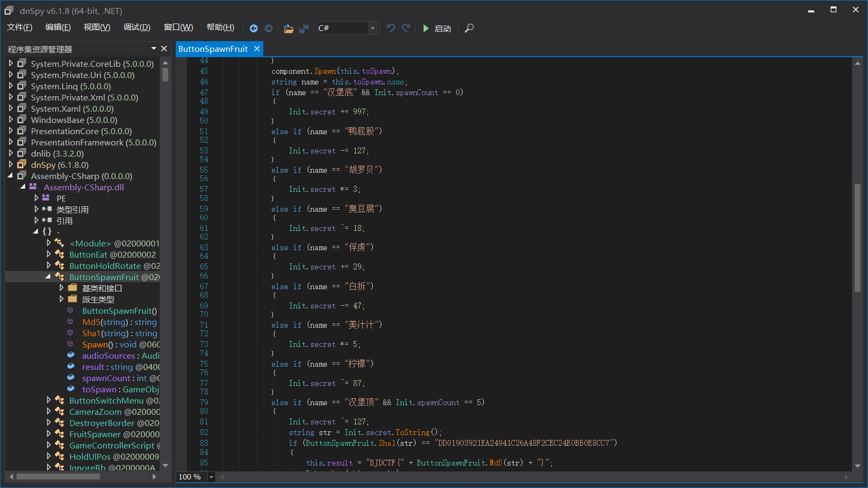Open search with the magnifier icon
This screenshot has width=868, height=488.
pyautogui.click(x=469, y=28)
